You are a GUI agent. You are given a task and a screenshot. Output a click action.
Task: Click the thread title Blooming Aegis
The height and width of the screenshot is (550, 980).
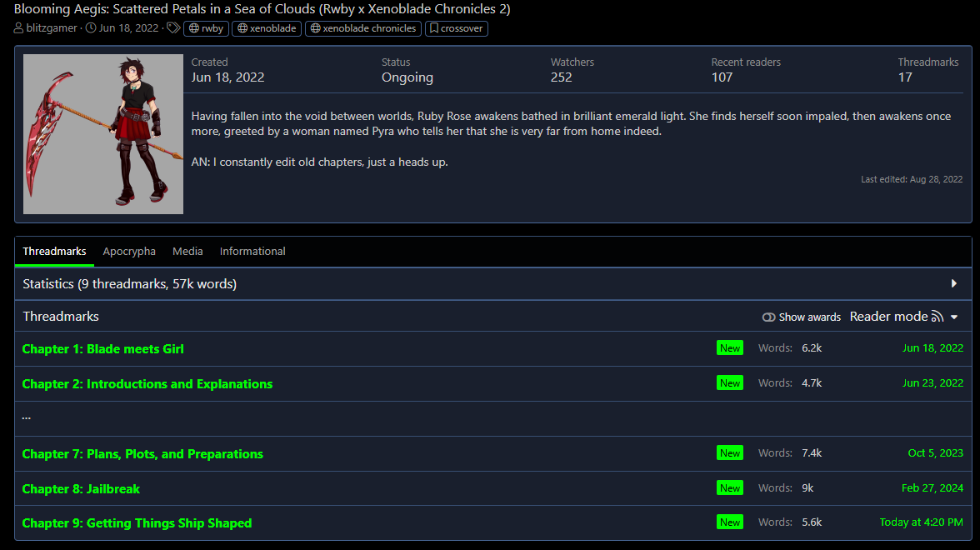[262, 8]
